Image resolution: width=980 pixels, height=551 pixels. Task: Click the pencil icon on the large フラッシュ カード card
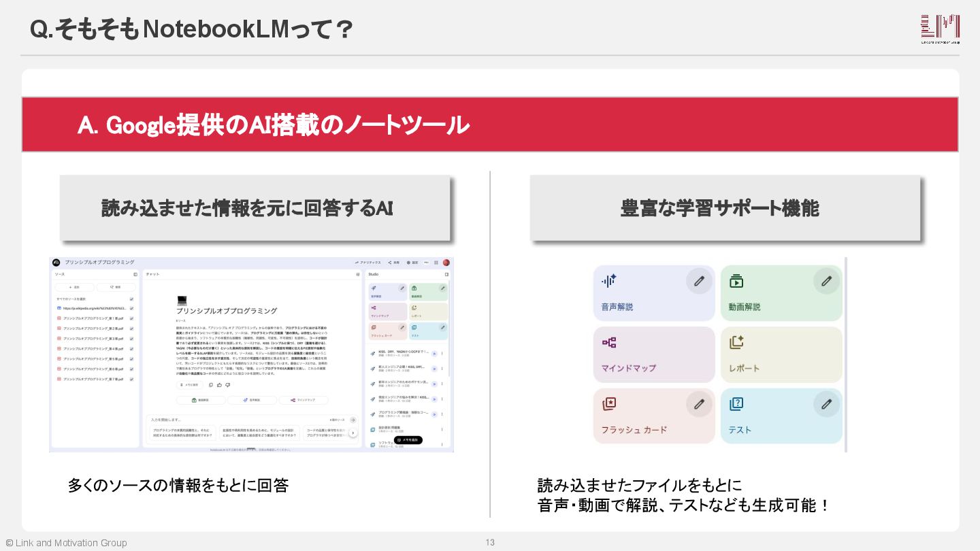point(699,404)
